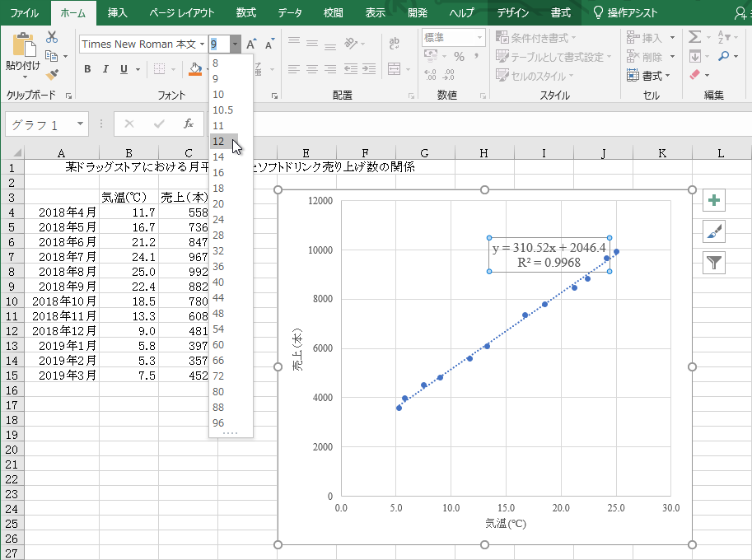The width and height of the screenshot is (752, 560).
Task: Toggle Italic formatting
Action: [x=105, y=69]
